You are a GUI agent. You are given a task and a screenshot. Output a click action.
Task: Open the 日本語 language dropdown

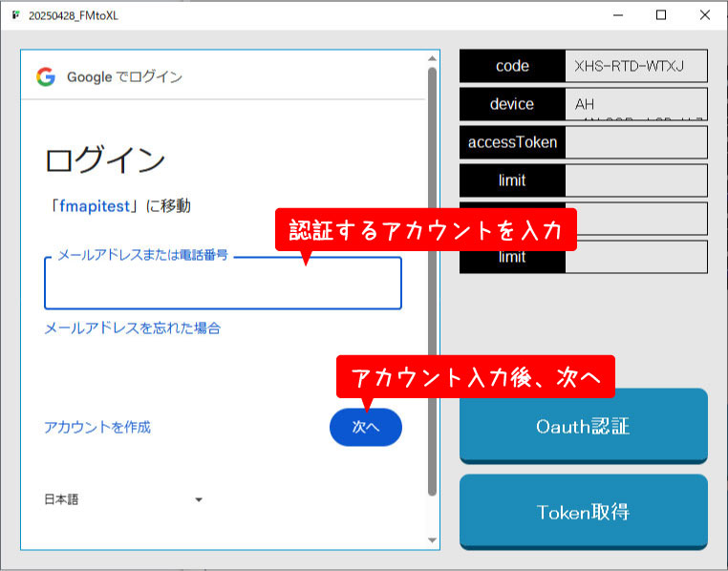point(123,499)
